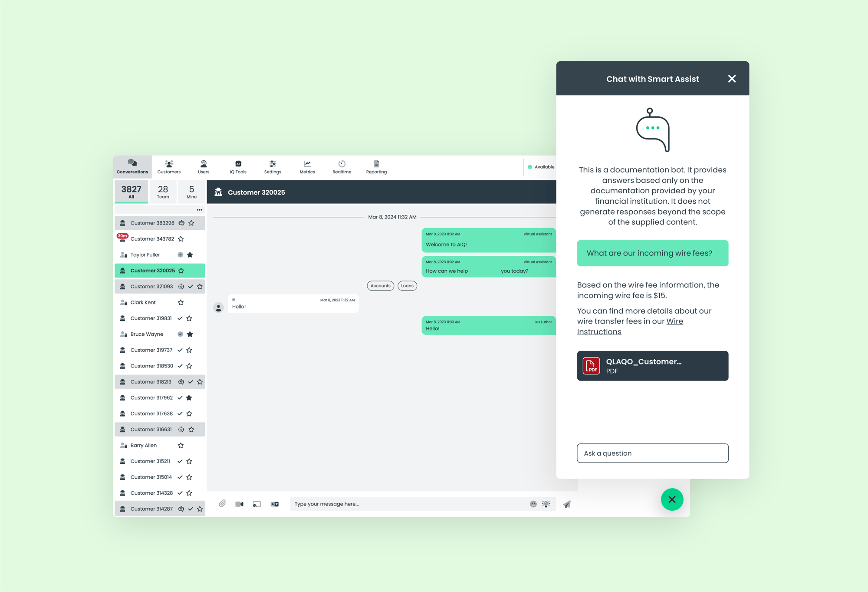Start a video call with camera icon
Image resolution: width=868 pixels, height=592 pixels.
pos(239,504)
